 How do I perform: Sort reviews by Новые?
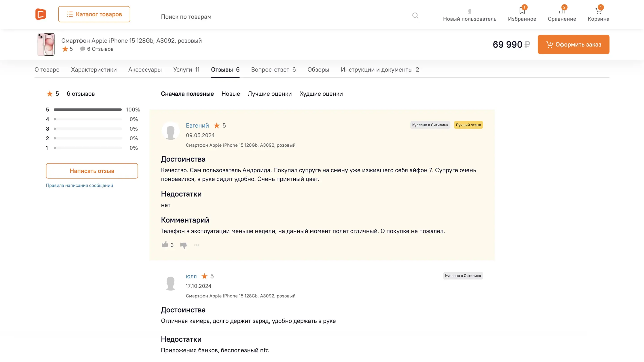coord(231,94)
